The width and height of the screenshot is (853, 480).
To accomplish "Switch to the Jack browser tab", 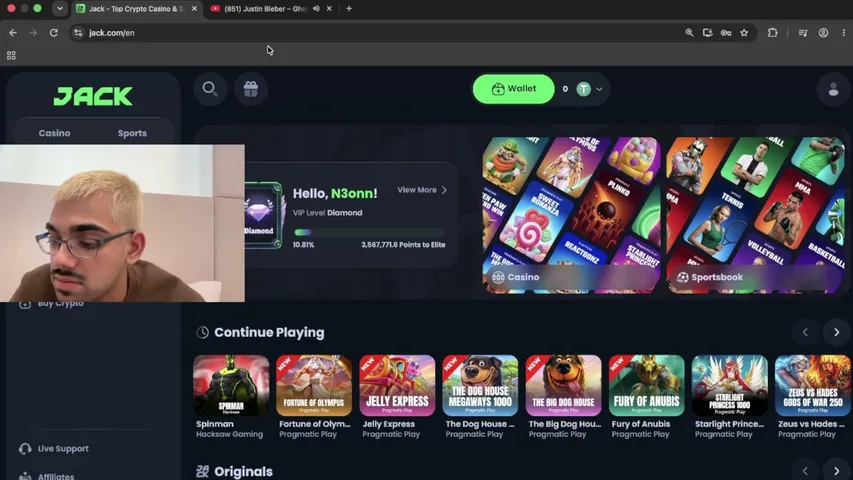I will [136, 9].
